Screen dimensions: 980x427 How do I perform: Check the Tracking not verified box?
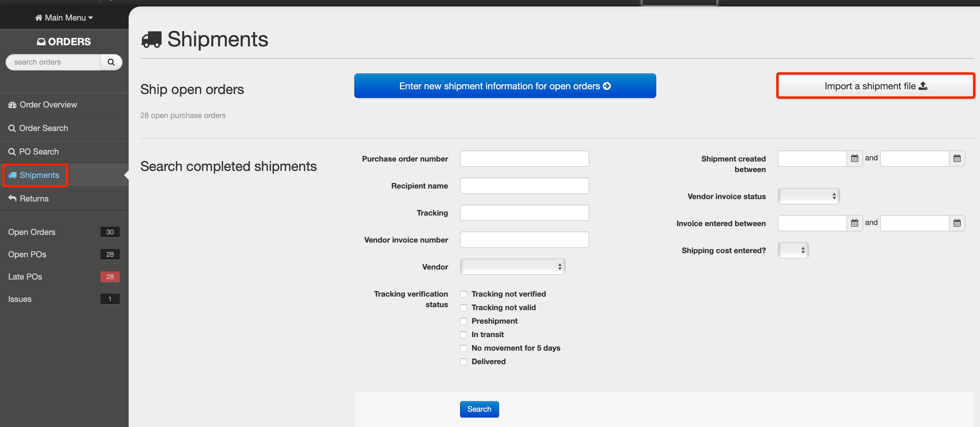(x=463, y=294)
